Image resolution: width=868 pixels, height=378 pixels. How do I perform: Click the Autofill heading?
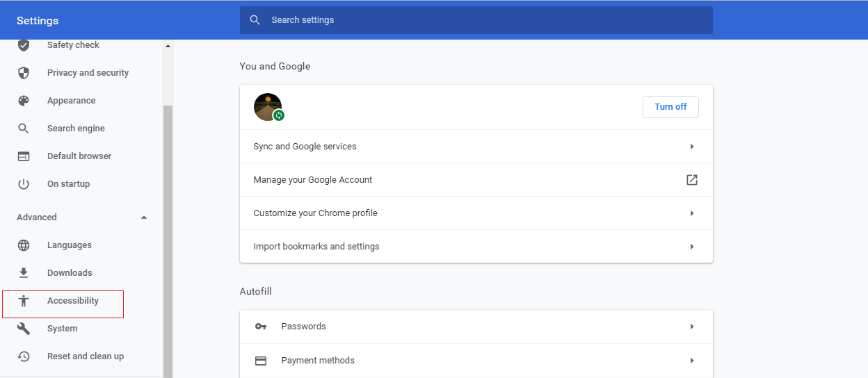[255, 291]
